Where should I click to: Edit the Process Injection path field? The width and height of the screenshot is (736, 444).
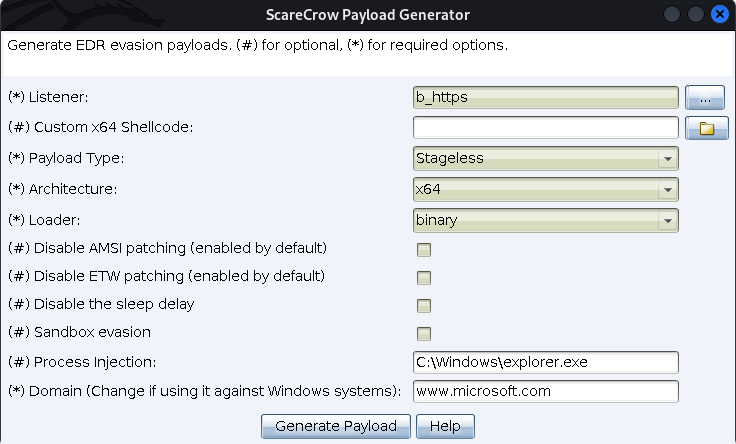(545, 362)
